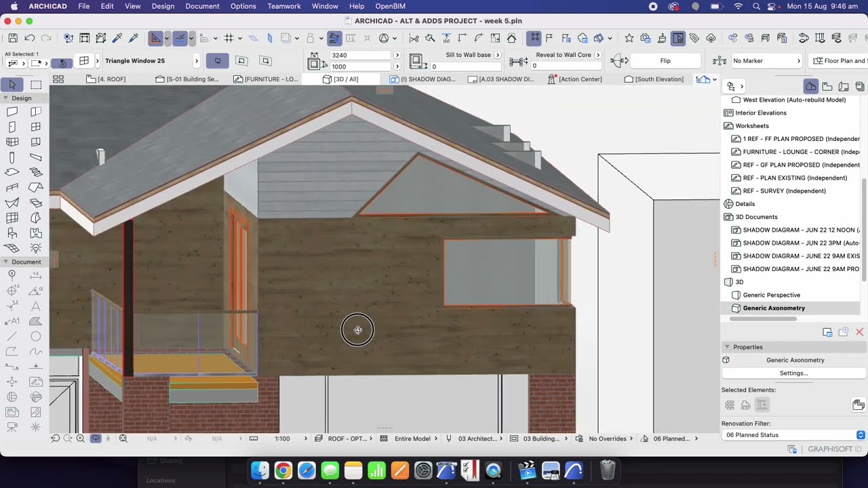Select the Beam tool
The image size is (868, 488).
(36, 157)
